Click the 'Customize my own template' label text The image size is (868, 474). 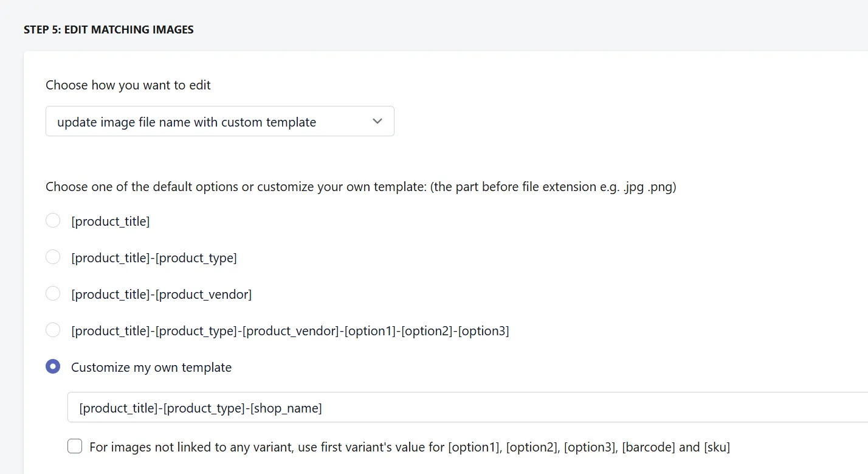[x=151, y=367]
